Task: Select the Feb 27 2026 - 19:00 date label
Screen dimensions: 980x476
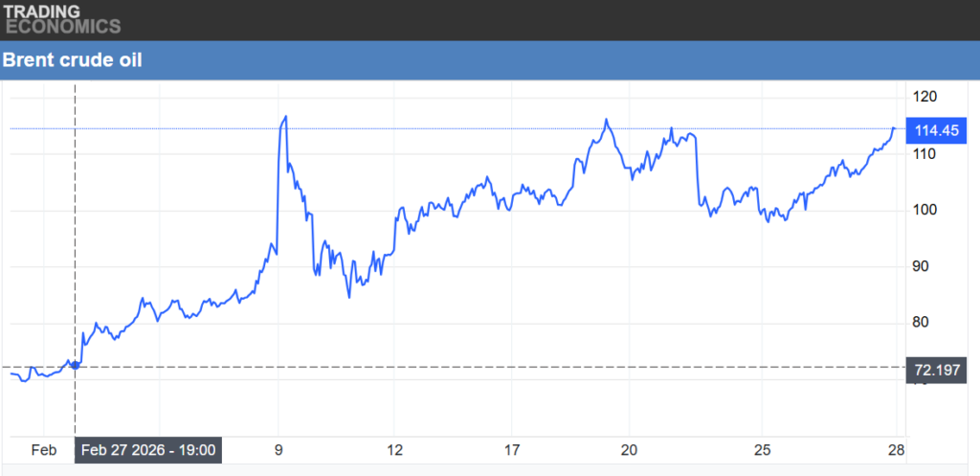Action: coord(148,450)
